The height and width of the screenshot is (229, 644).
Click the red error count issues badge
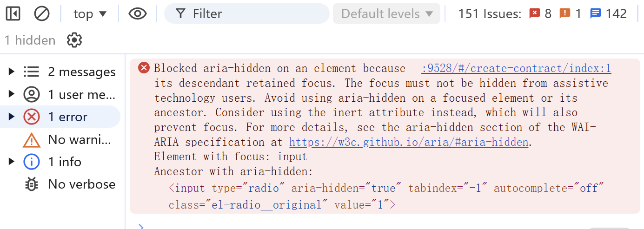point(540,14)
